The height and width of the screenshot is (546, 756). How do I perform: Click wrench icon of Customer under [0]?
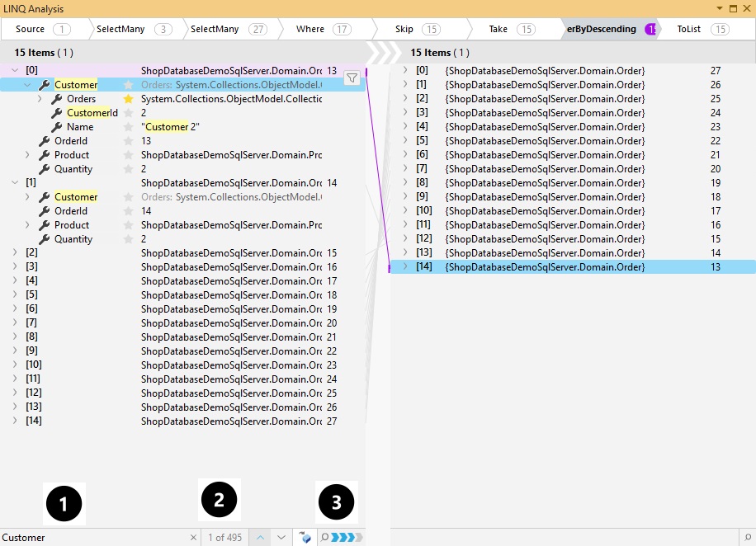[45, 85]
